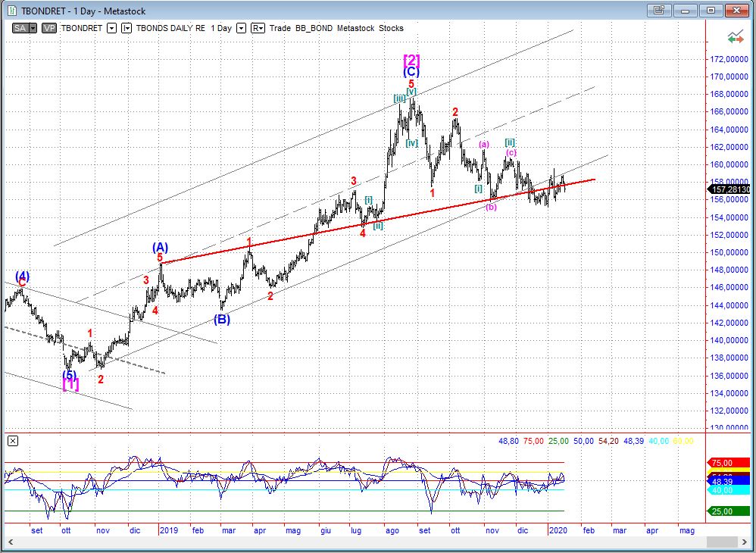Click the green 25,00 value in the indicator header
The image size is (756, 553).
tap(558, 441)
